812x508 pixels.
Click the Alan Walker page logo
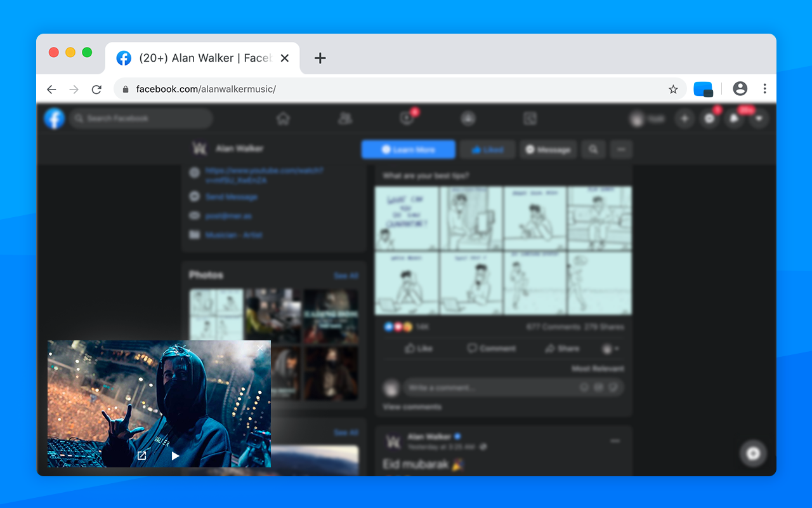199,149
